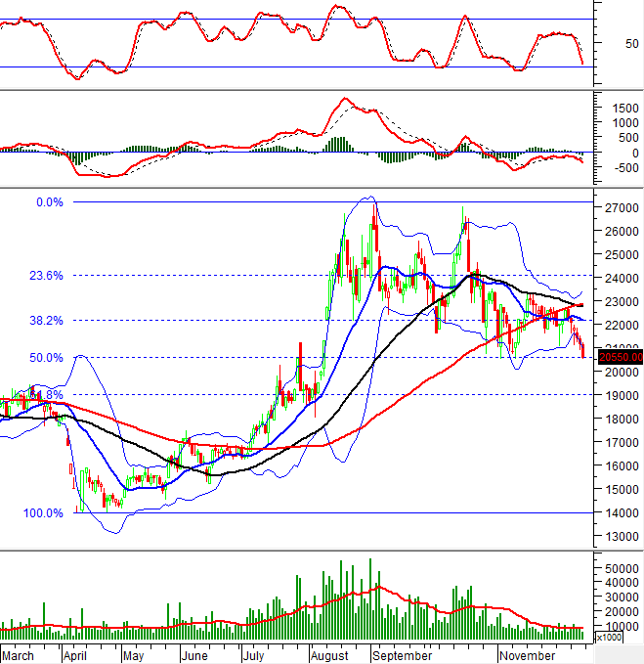Select the May label on time axis
Screen dimensions: 644x664
(134, 655)
